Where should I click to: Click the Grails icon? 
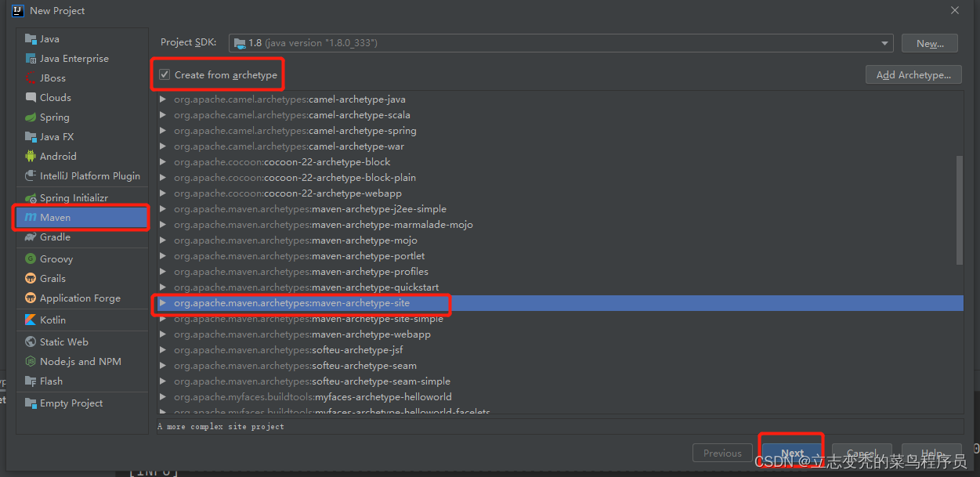pyautogui.click(x=31, y=279)
